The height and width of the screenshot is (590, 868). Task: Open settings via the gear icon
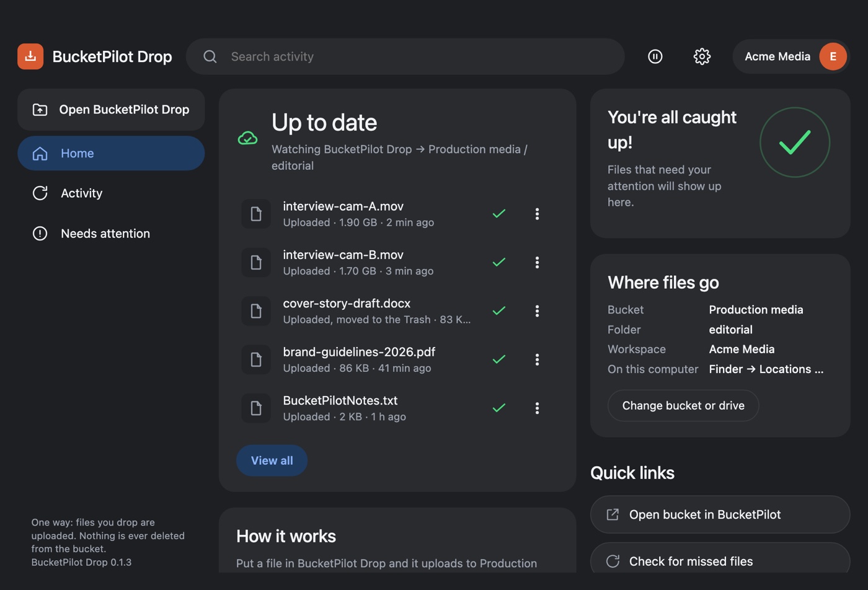point(702,56)
